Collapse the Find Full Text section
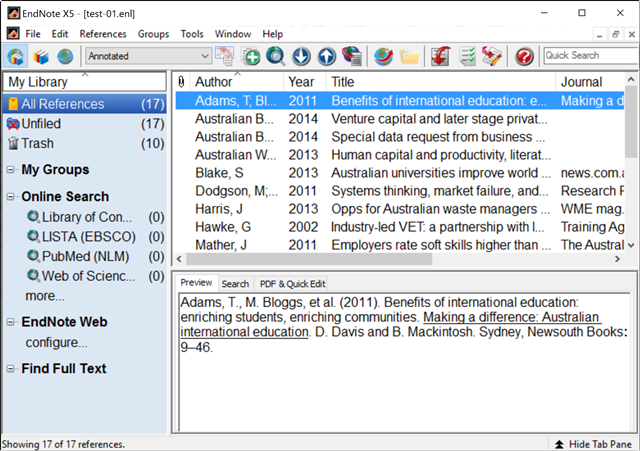This screenshot has height=451, width=640. (11, 369)
